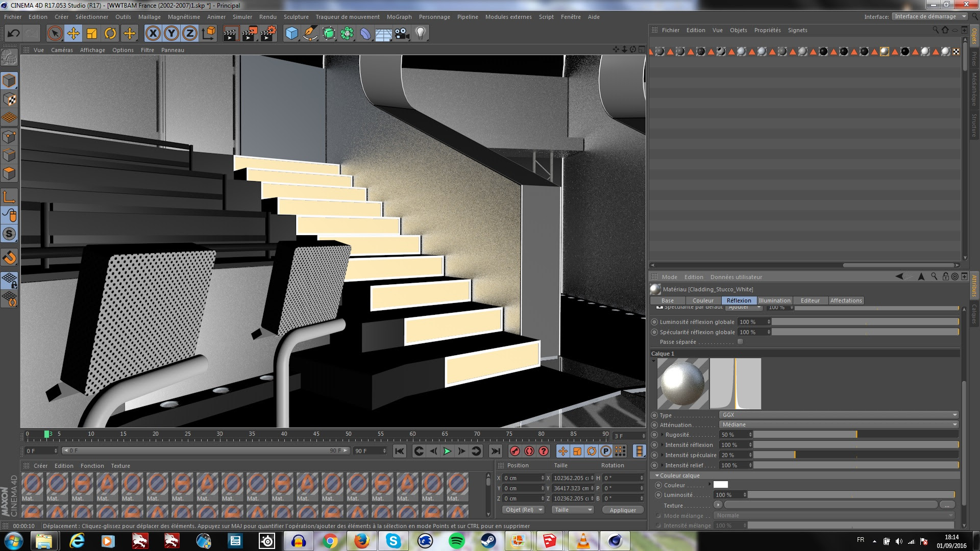980x551 pixels.
Task: Click Record Active Objects button
Action: 515,451
